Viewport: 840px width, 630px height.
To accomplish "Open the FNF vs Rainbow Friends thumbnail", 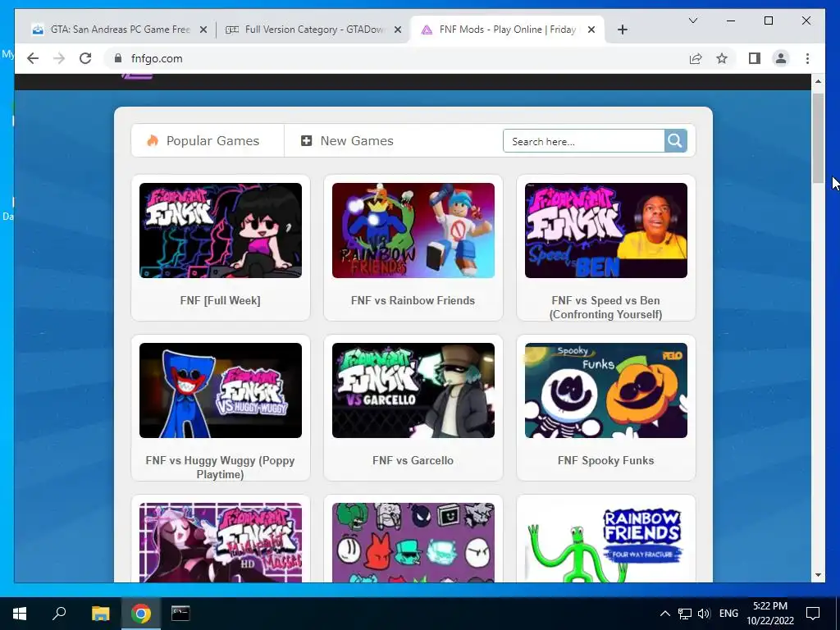I will 413,231.
